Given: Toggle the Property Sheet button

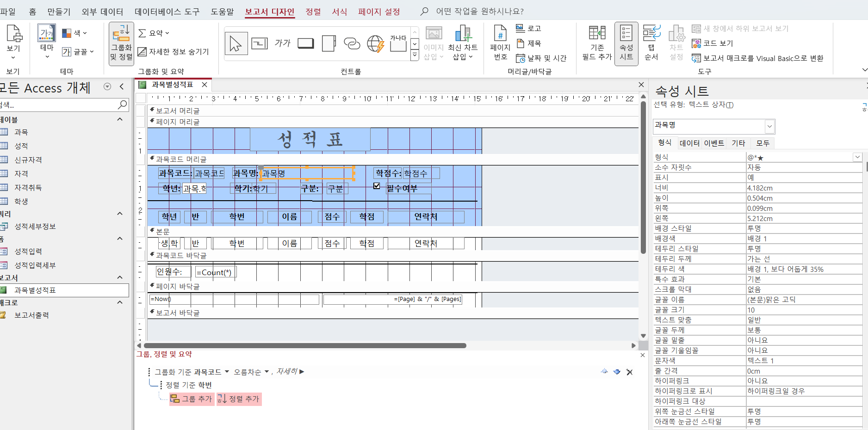Looking at the screenshot, I should pos(626,44).
